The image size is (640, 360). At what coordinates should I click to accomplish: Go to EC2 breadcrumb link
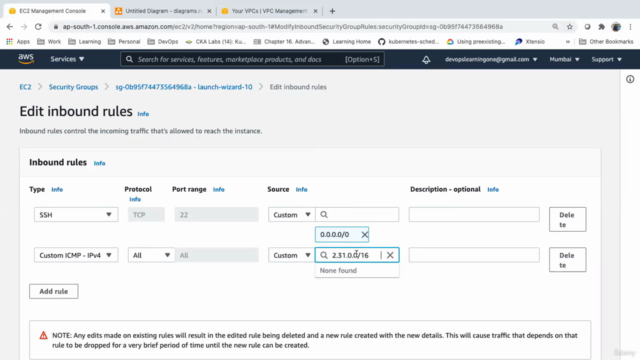click(x=25, y=87)
